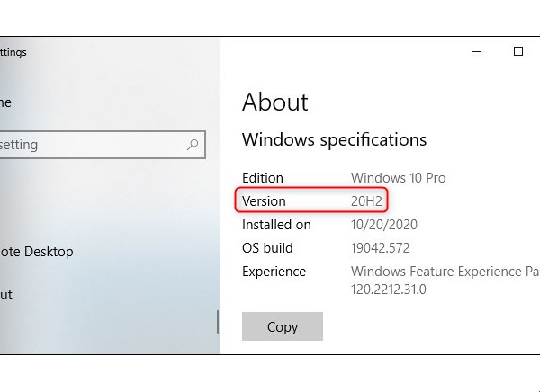Select the OS build number 19042.572
540x392 pixels.
click(382, 248)
